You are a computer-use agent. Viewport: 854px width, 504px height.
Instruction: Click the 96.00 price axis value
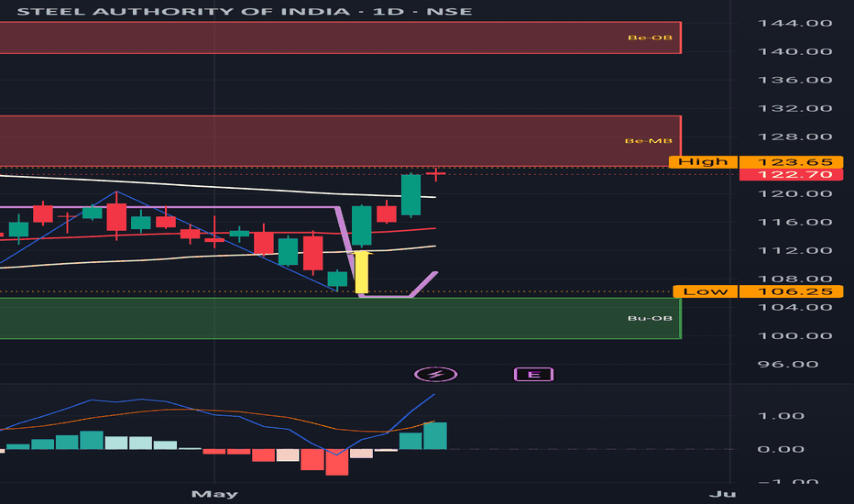click(x=787, y=364)
